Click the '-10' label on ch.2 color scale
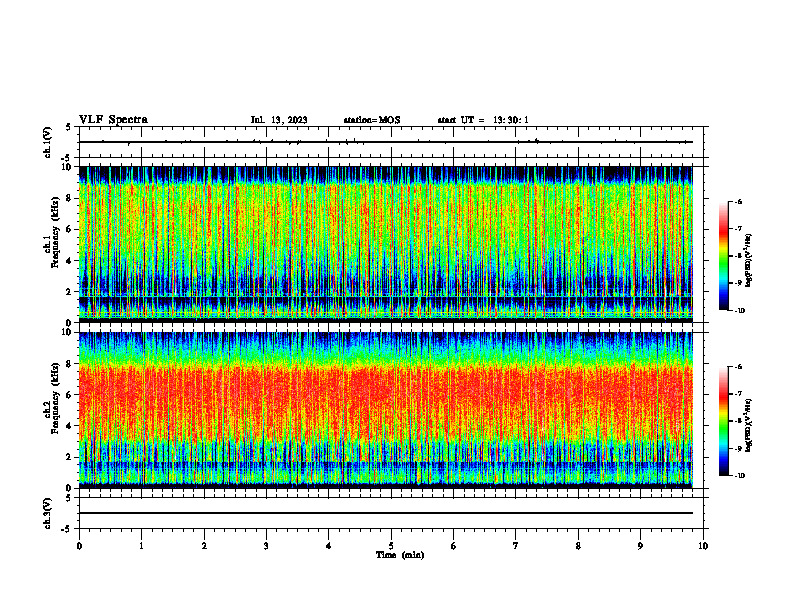Image resolution: width=792 pixels, height=612 pixels. 739,476
